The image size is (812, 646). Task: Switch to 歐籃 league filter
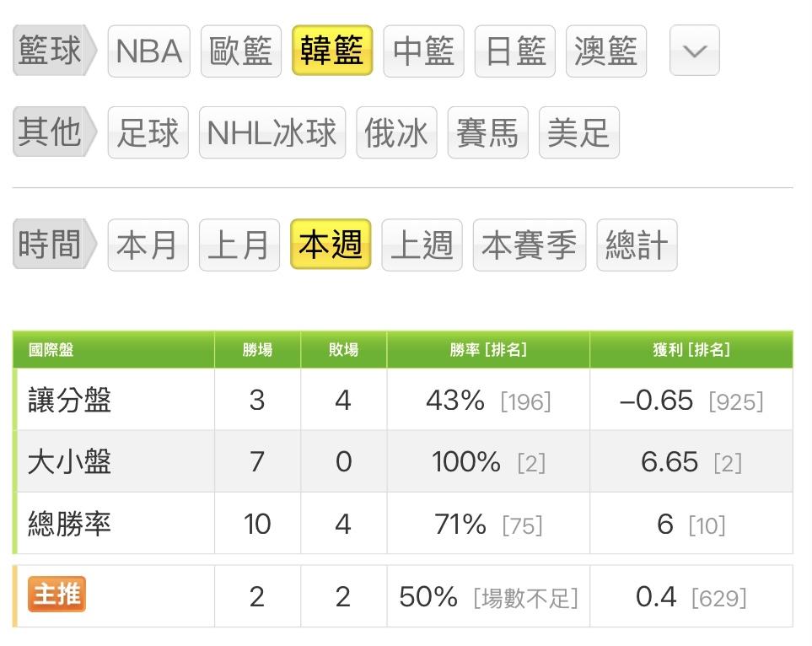pos(240,51)
